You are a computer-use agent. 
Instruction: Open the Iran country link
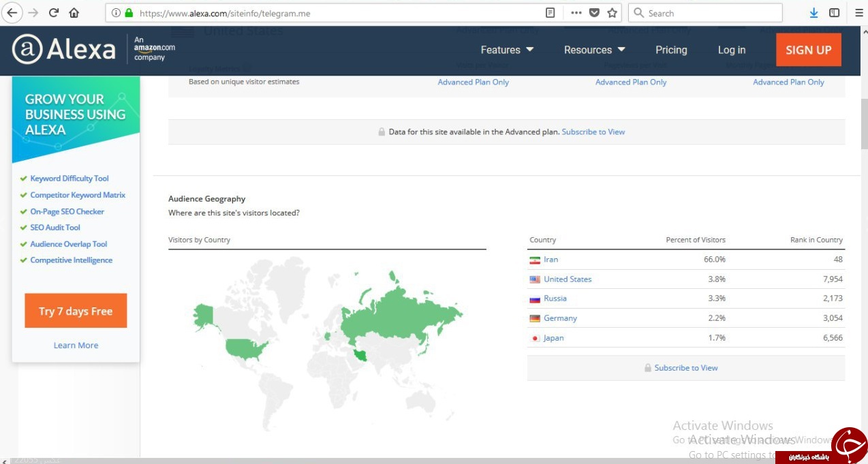[551, 260]
